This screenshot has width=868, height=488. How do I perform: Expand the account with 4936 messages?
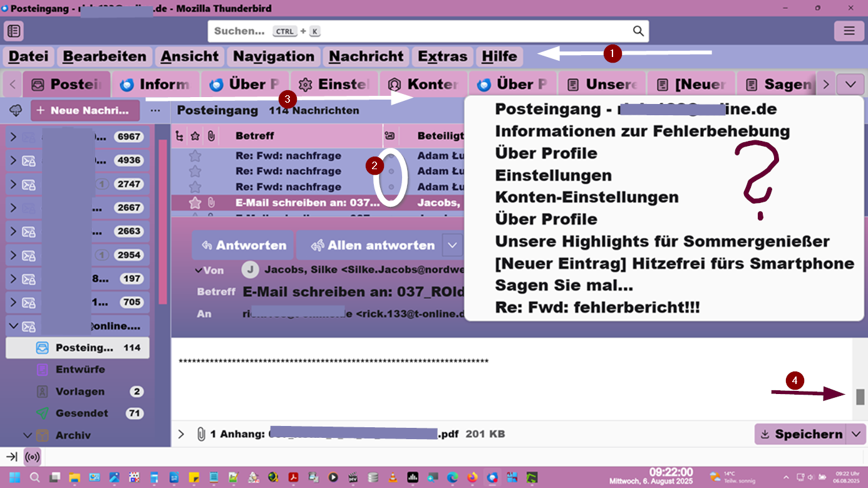[13, 160]
